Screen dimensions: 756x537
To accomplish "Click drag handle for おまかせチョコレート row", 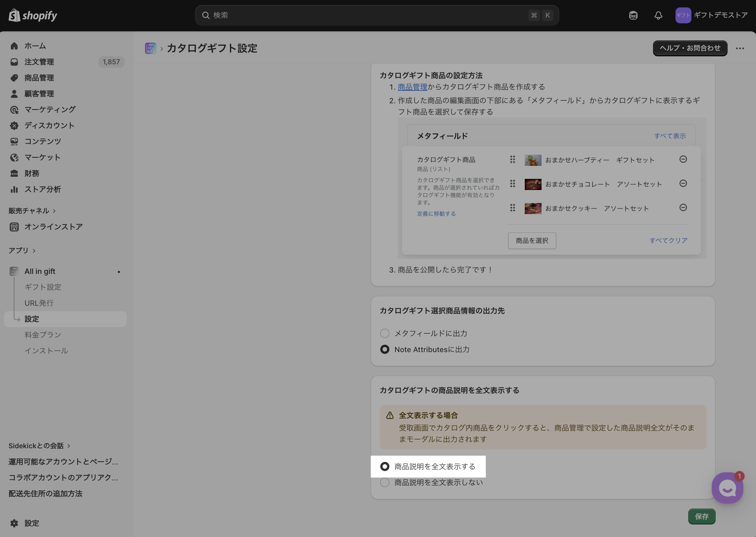I will tap(512, 183).
